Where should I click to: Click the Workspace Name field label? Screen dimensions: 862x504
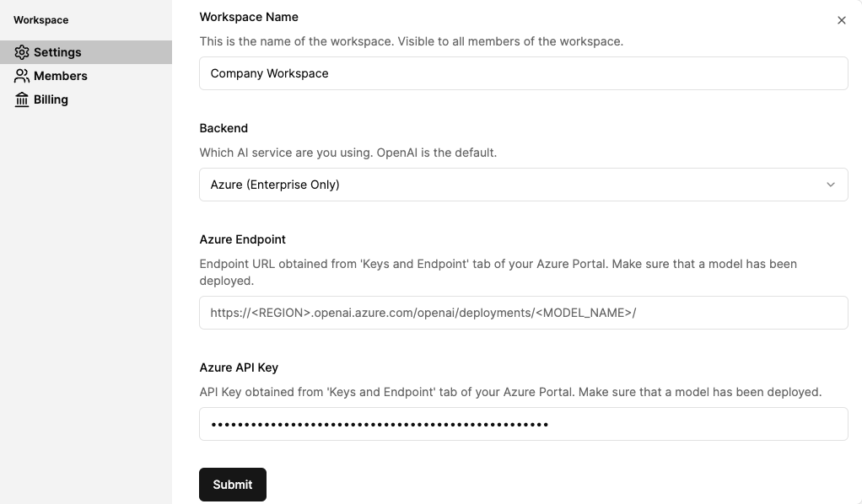pyautogui.click(x=249, y=17)
